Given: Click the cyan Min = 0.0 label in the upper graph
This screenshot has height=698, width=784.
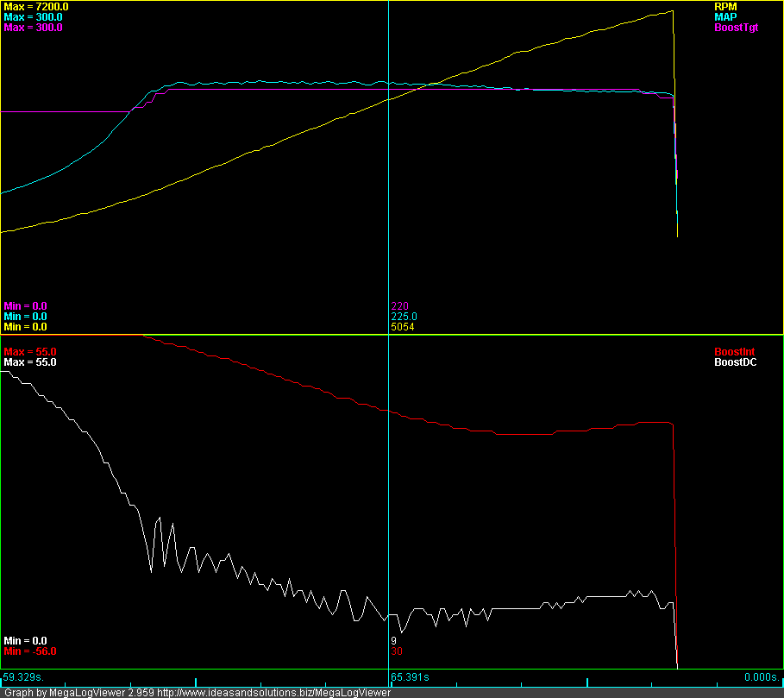Looking at the screenshot, I should [25, 317].
